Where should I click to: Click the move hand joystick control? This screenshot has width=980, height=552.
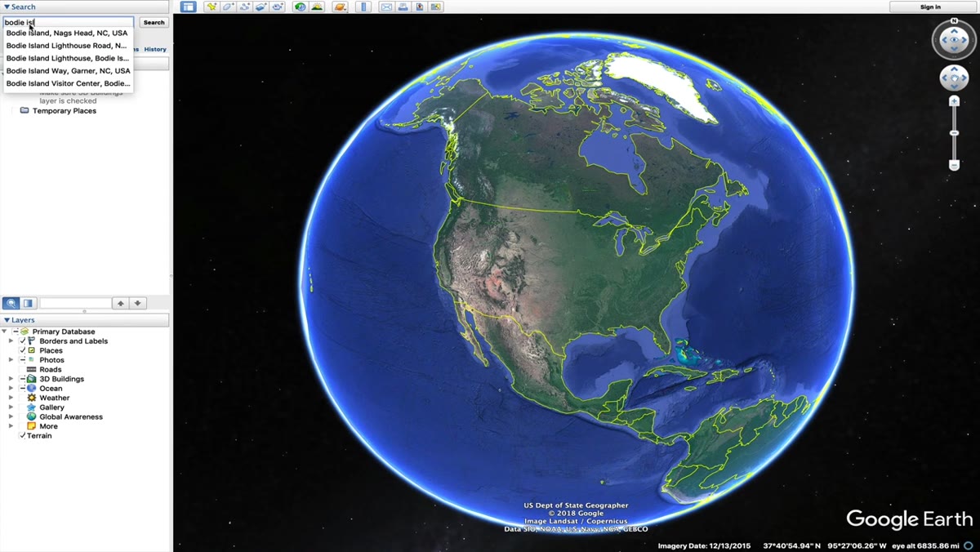click(954, 78)
